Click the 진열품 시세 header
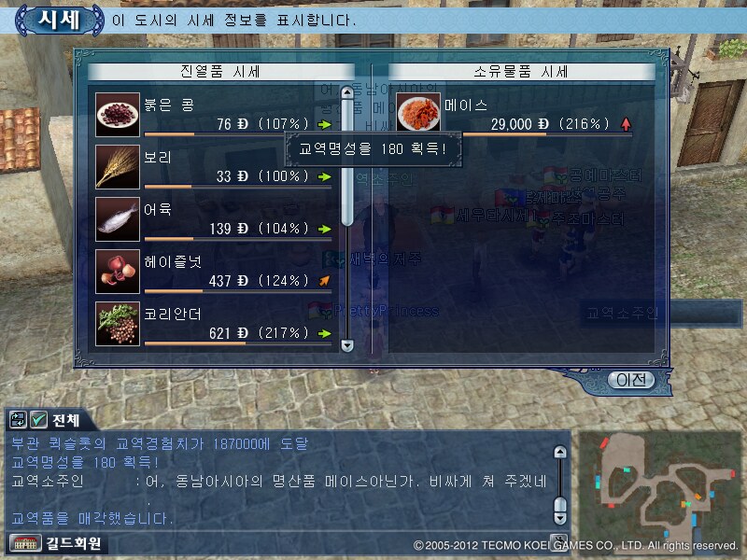This screenshot has height=560, width=747. (221, 72)
